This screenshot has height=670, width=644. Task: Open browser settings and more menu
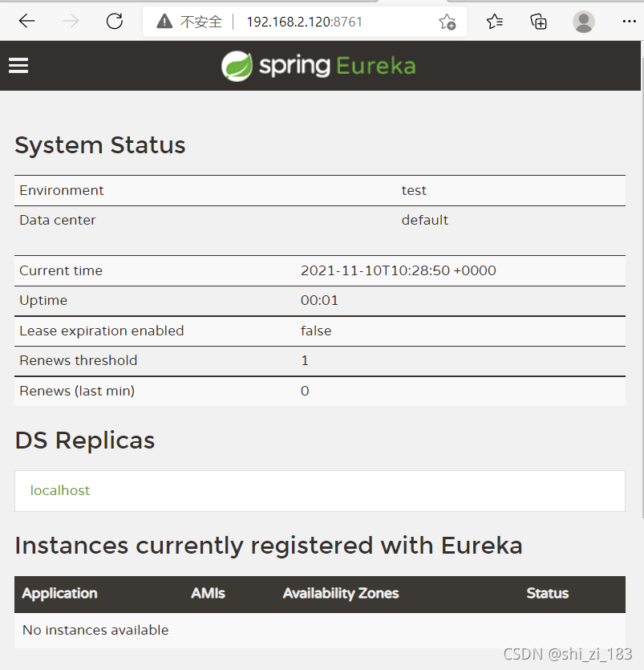(629, 22)
